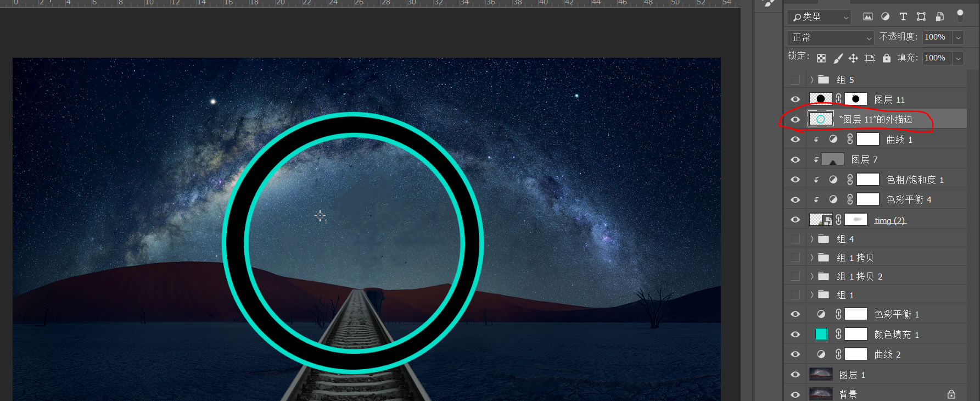Viewport: 980px width, 401px height.
Task: Hide the 曲线 2 layer
Action: (x=795, y=354)
